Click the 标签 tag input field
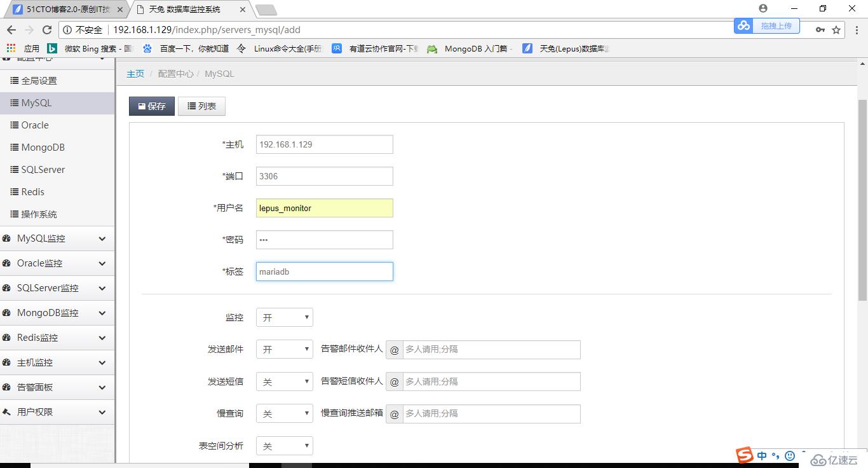868x468 pixels. [x=325, y=272]
